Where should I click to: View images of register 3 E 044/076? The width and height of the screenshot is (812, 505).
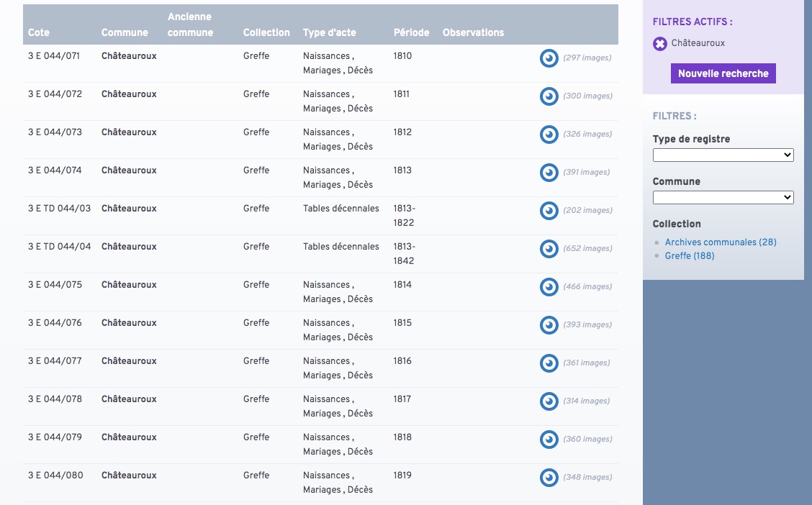[549, 325]
